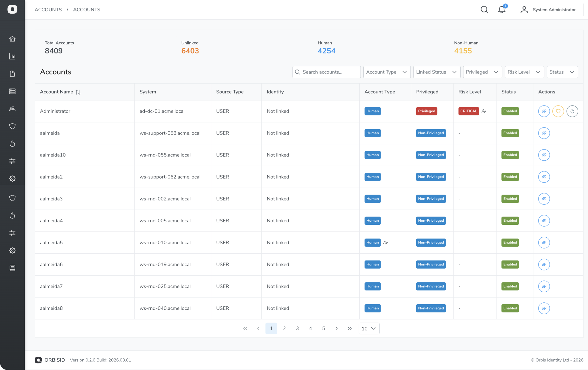The height and width of the screenshot is (370, 588).
Task: Click the sort arrows on Account Name
Action: click(78, 92)
